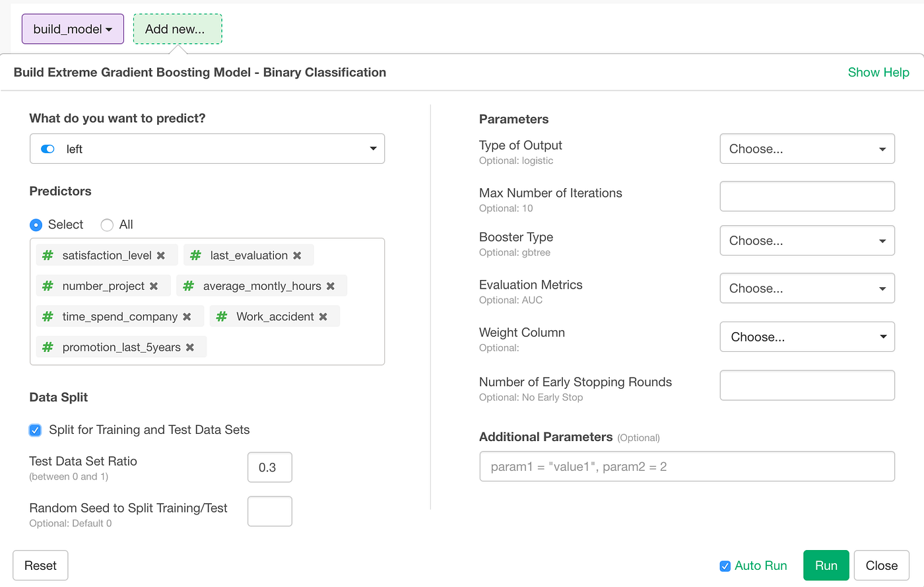Toggle the switch next to left target
The image size is (924, 587).
(x=47, y=149)
